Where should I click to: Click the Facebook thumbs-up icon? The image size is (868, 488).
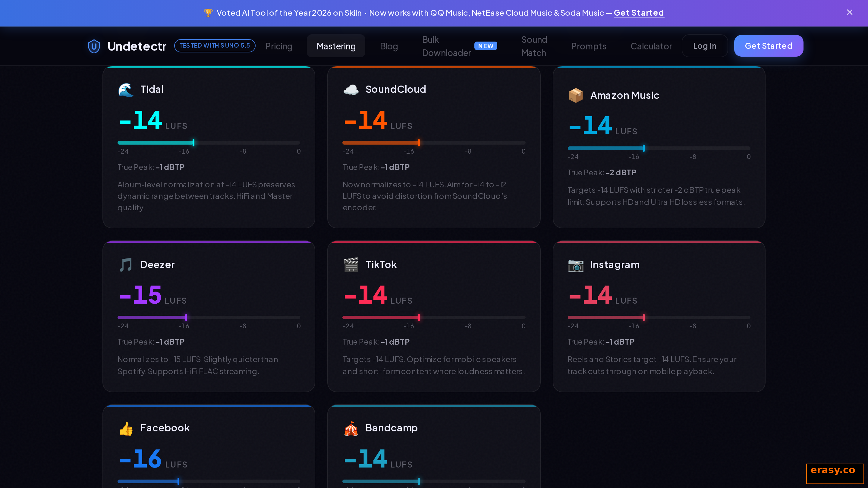pyautogui.click(x=126, y=428)
